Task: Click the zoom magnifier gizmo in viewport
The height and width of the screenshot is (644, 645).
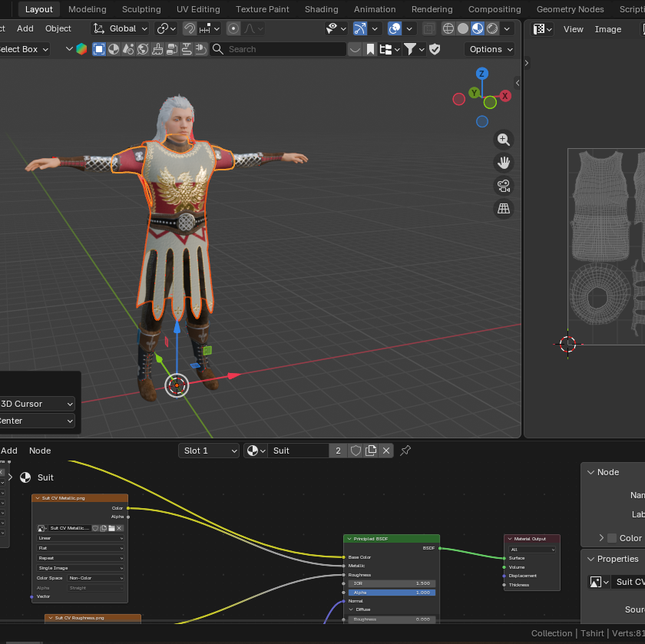Action: click(x=504, y=140)
